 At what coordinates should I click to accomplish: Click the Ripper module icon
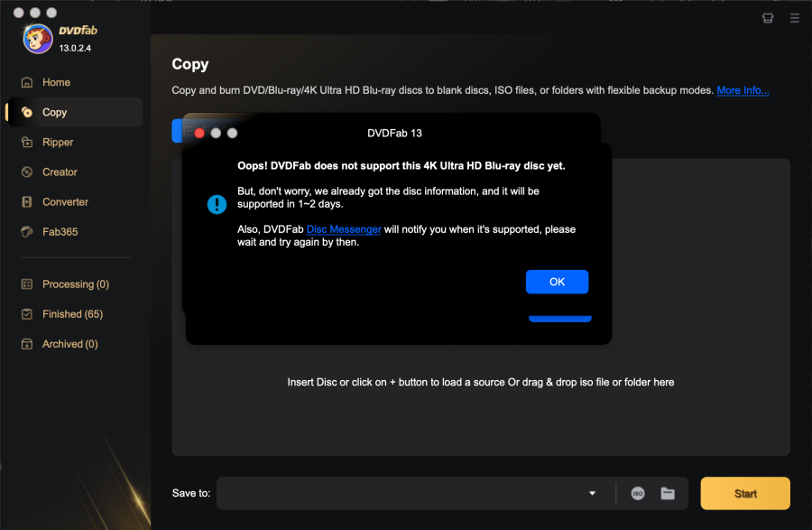pos(27,142)
